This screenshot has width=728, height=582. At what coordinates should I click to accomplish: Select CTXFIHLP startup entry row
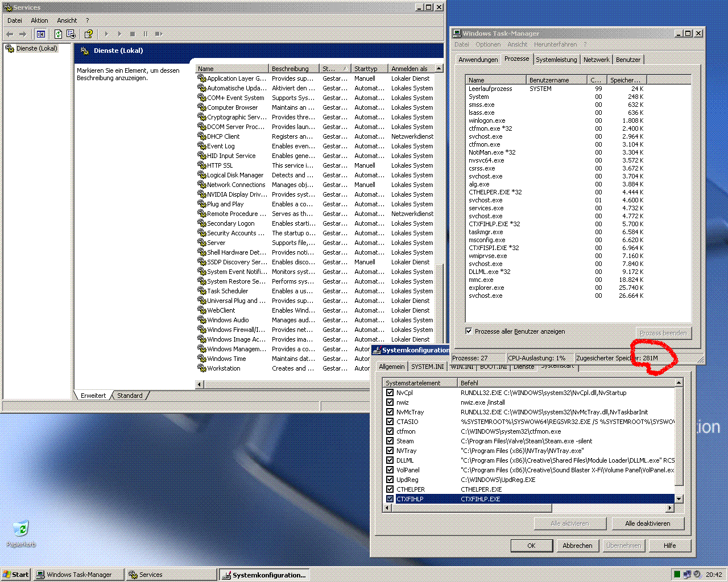point(530,499)
